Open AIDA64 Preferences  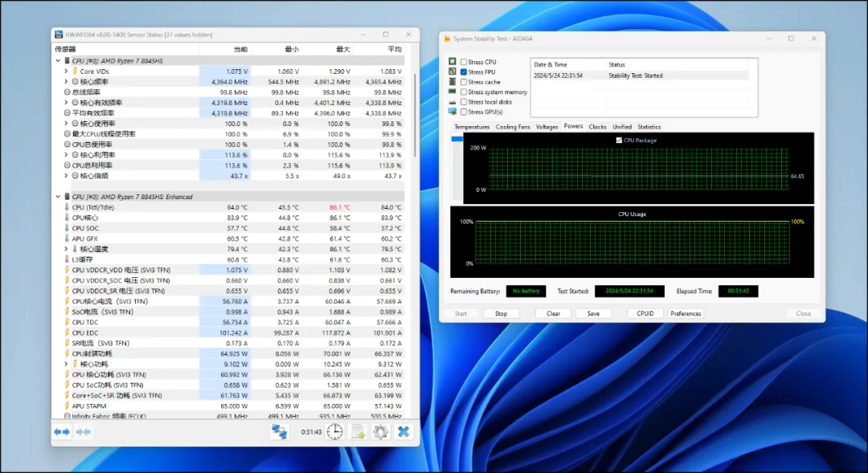(x=686, y=313)
